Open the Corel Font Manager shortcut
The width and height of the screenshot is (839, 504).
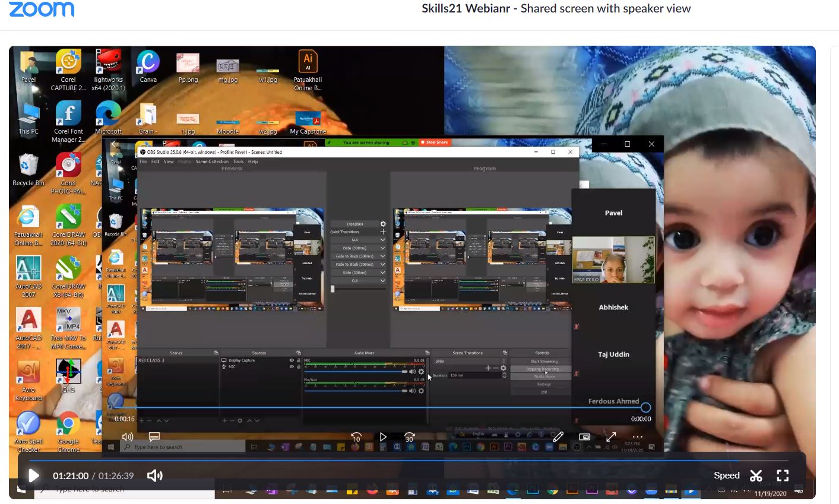pyautogui.click(x=68, y=122)
